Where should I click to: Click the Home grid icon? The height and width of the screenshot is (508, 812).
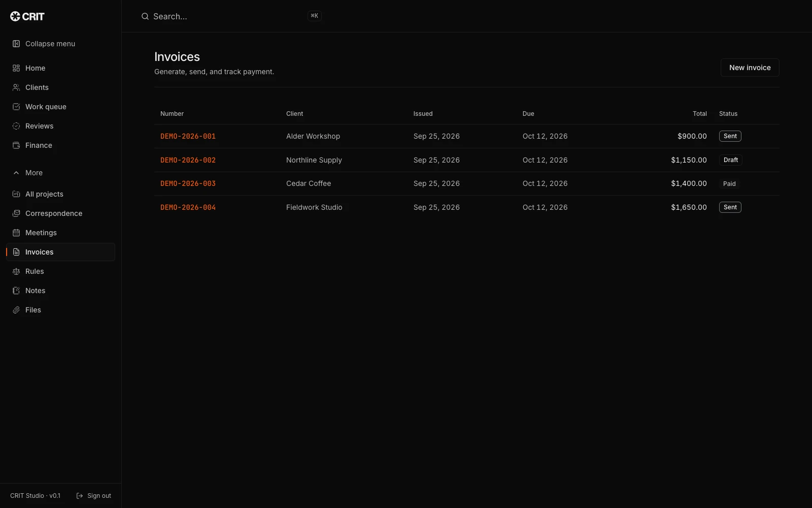pyautogui.click(x=16, y=68)
